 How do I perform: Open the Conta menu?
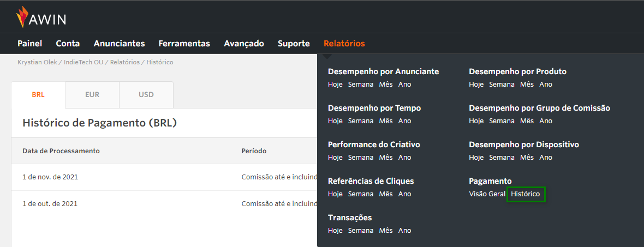68,44
